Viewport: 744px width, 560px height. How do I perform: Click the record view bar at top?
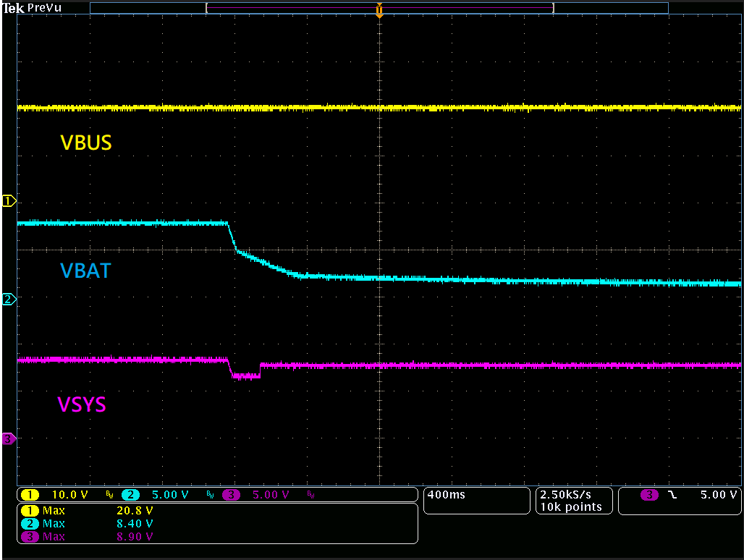tap(379, 8)
